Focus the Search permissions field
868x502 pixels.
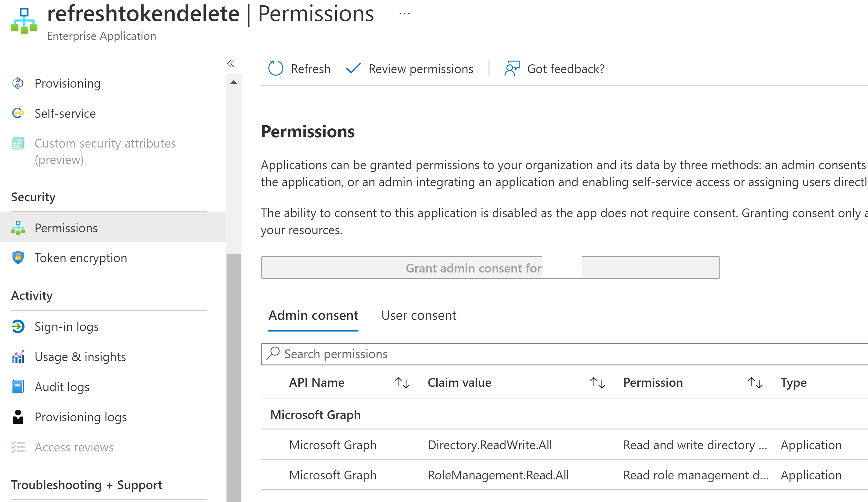(x=565, y=354)
